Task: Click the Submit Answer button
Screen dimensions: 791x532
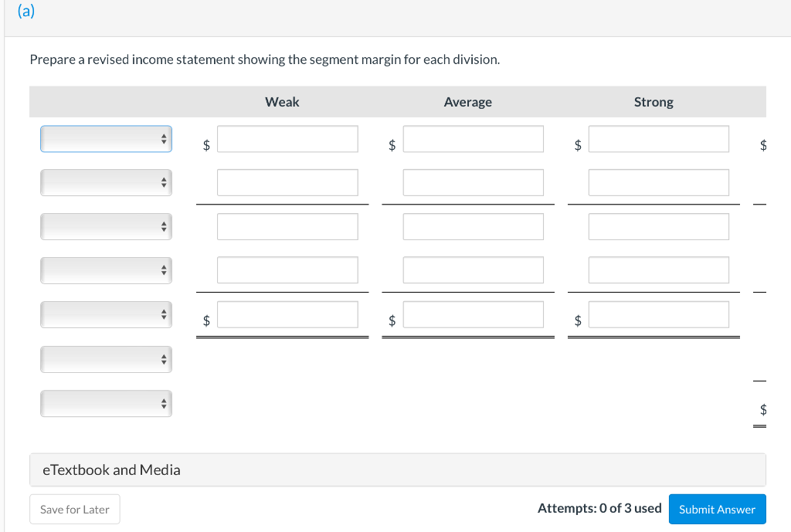Action: (x=717, y=509)
